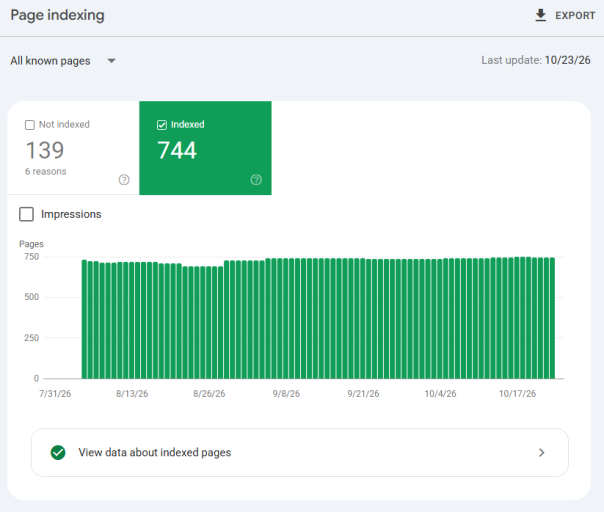Open View data about indexed pages
The width and height of the screenshot is (604, 512).
300,452
